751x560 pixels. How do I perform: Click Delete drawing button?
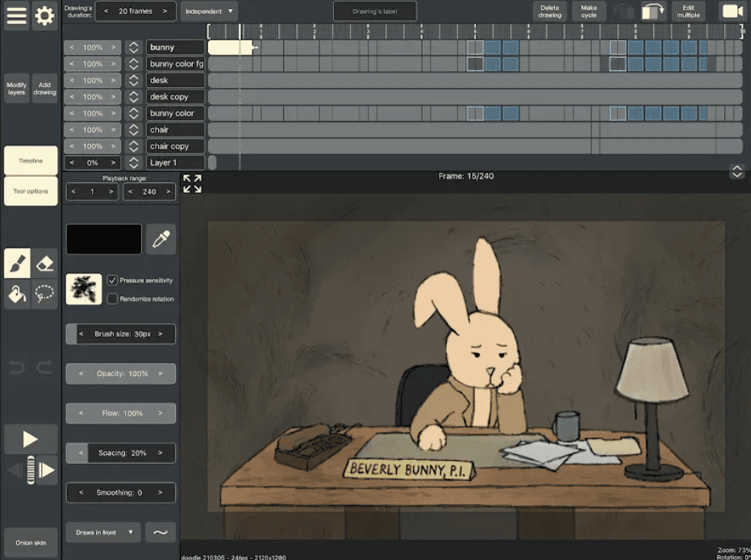click(550, 11)
